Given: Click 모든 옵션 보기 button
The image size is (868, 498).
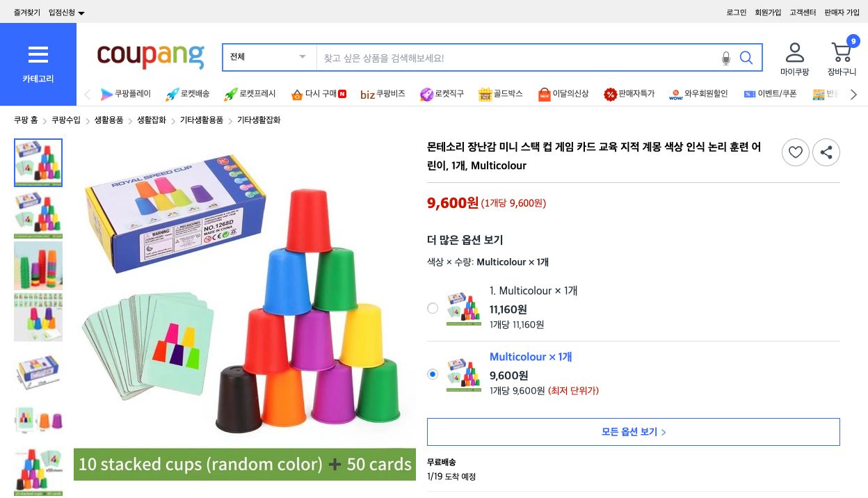Looking at the screenshot, I should 633,431.
